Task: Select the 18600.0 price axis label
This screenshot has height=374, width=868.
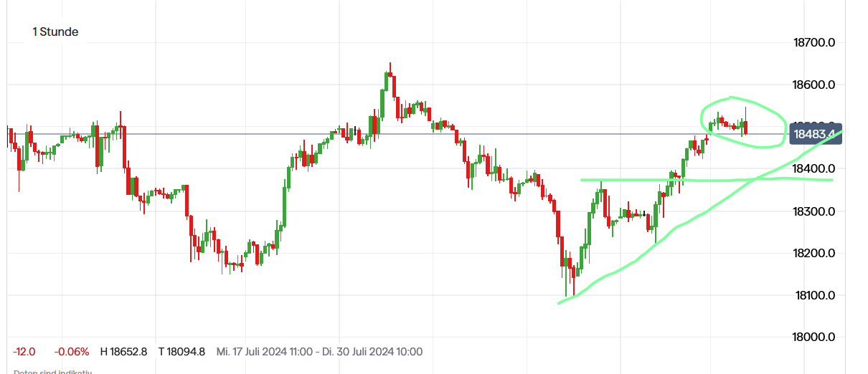Action: tap(814, 85)
